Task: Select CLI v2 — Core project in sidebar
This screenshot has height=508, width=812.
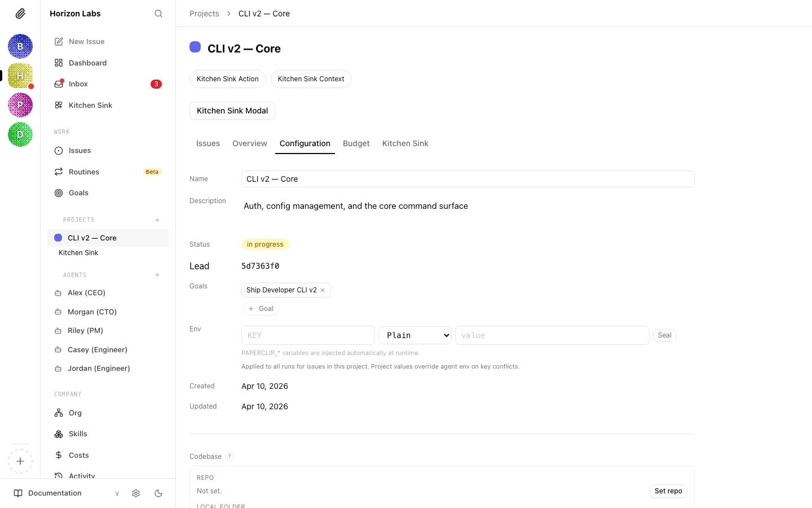Action: (x=108, y=238)
